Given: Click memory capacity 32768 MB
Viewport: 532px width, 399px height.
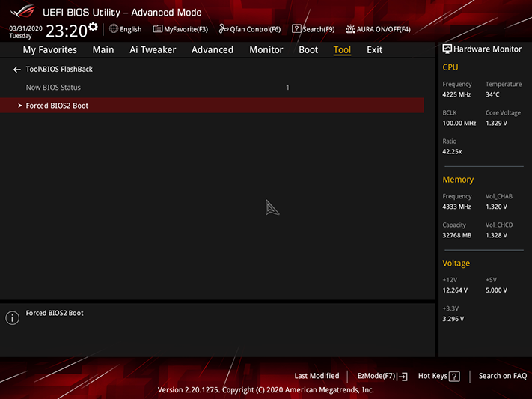Looking at the screenshot, I should [x=456, y=235].
